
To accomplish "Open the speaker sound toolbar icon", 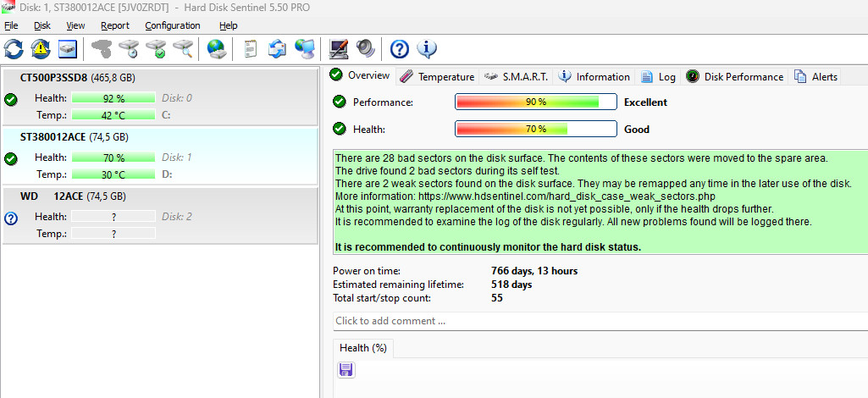I will click(366, 49).
